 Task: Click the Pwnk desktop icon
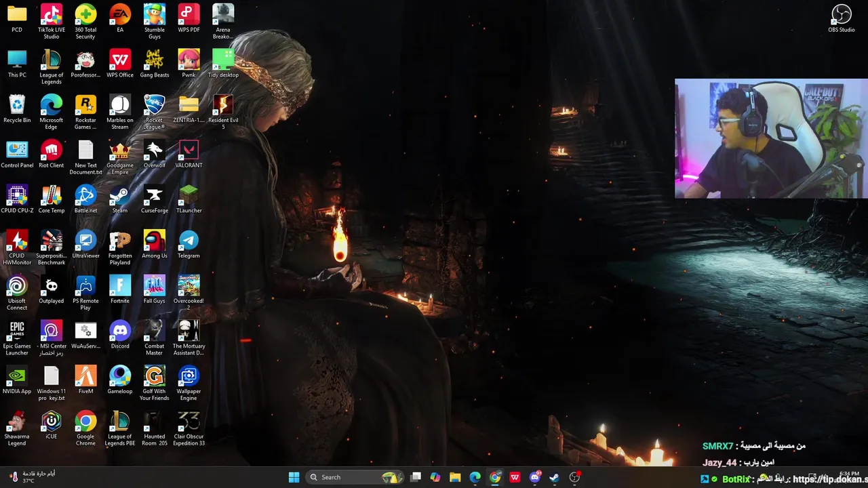click(189, 64)
